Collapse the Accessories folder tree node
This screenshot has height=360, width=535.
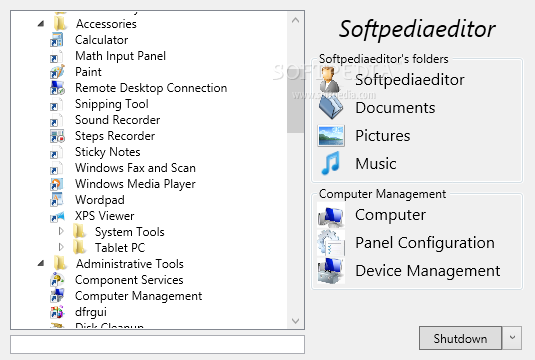[x=41, y=24]
